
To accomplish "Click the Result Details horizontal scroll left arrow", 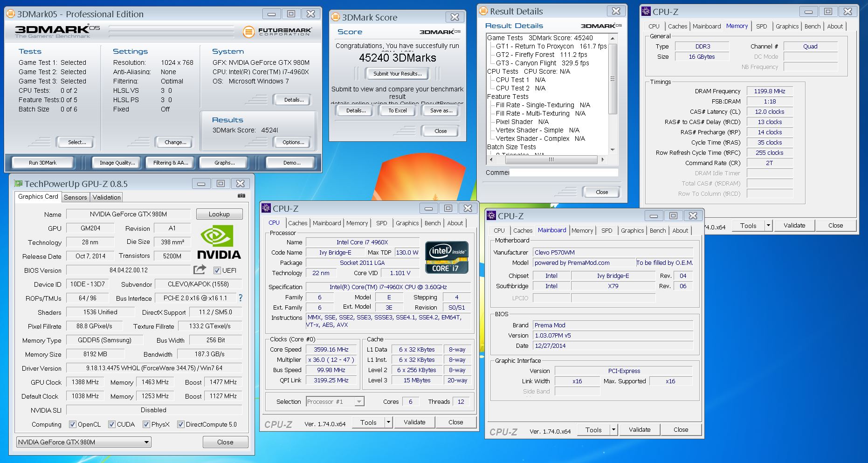I will (x=490, y=159).
